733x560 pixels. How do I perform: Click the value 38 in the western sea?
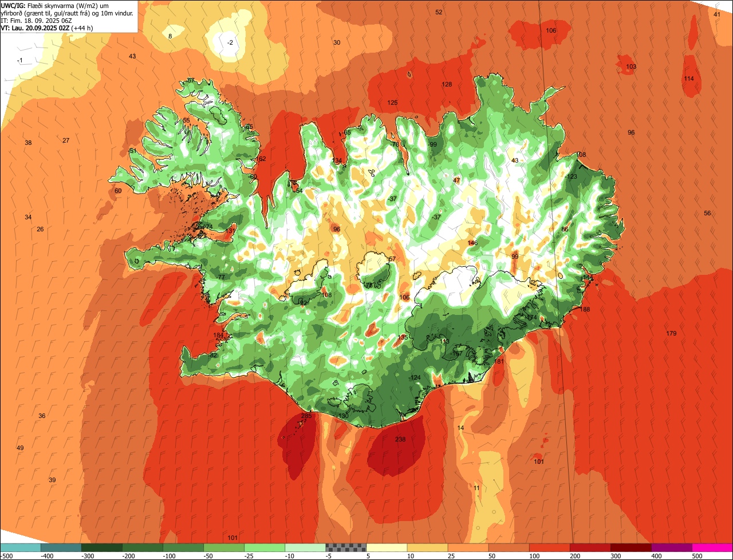click(28, 143)
